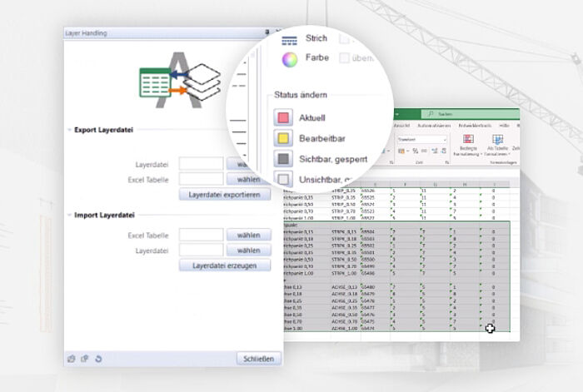Click the Bedingte Formatierung icon in Excel

pos(467,140)
